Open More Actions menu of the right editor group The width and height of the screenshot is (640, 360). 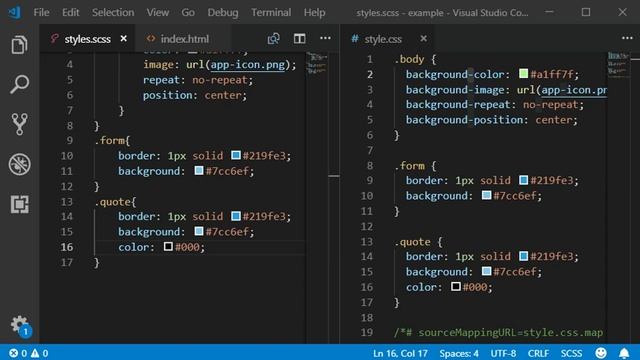627,38
